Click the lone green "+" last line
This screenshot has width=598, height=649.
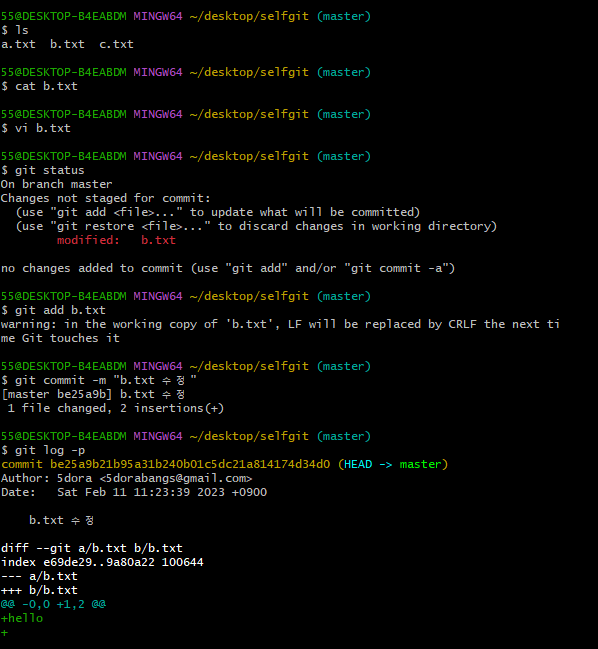tap(5, 632)
